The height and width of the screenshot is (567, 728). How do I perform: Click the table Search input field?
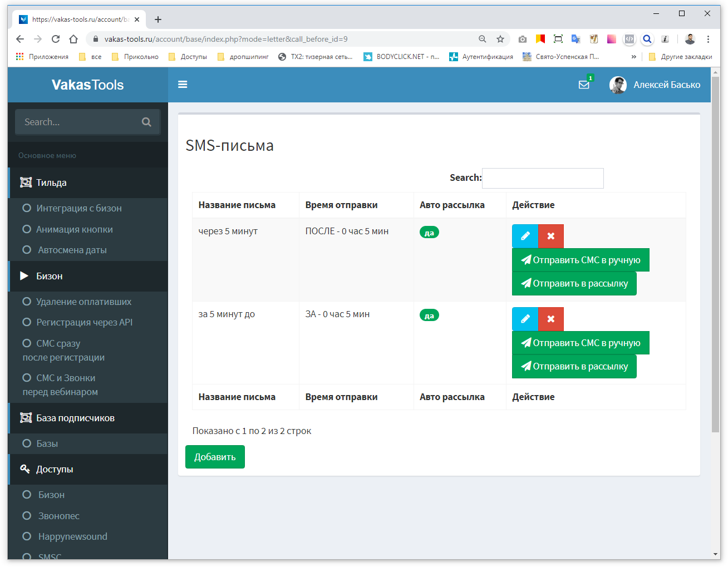[x=543, y=178]
